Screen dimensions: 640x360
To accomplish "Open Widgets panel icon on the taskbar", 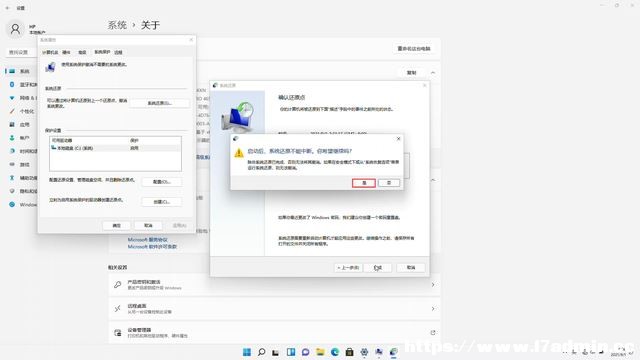I will point(291,352).
